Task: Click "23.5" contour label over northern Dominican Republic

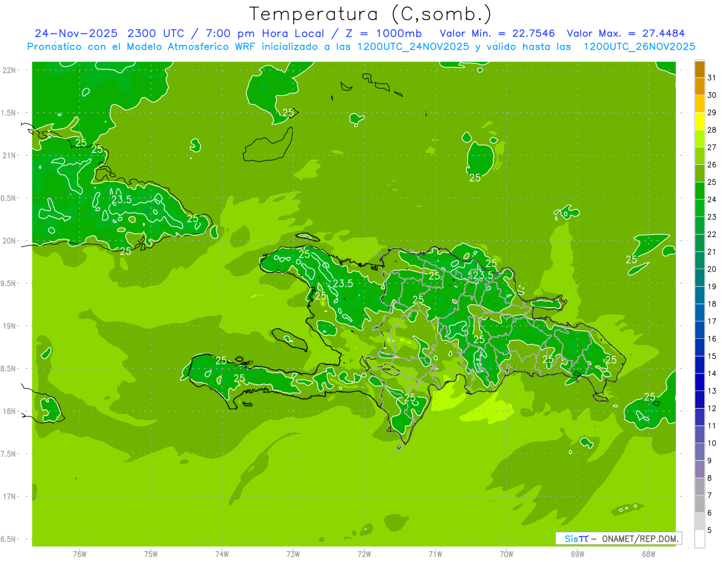Action: 484,275
